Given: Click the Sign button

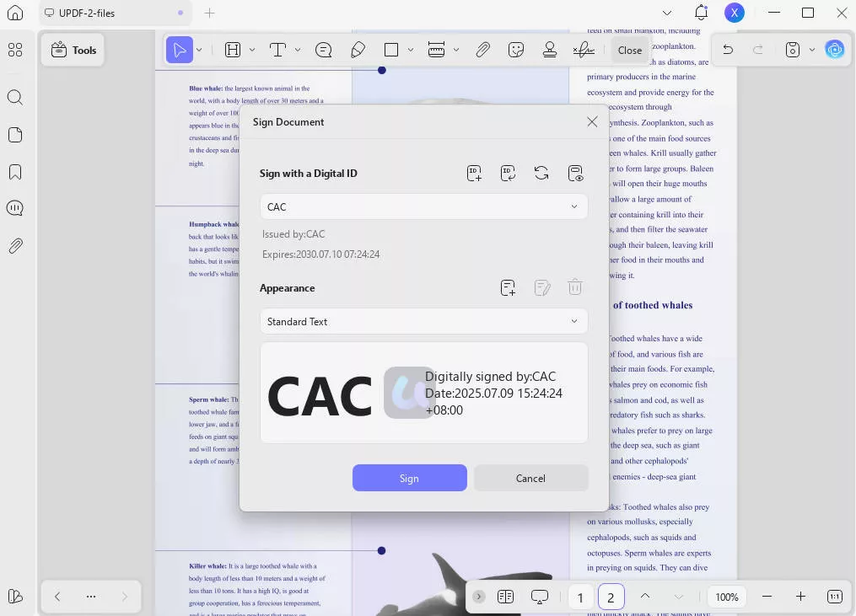Looking at the screenshot, I should coord(409,478).
